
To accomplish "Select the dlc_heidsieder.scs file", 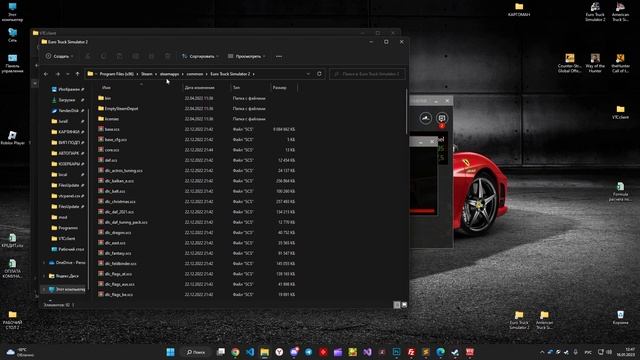I will (x=117, y=264).
